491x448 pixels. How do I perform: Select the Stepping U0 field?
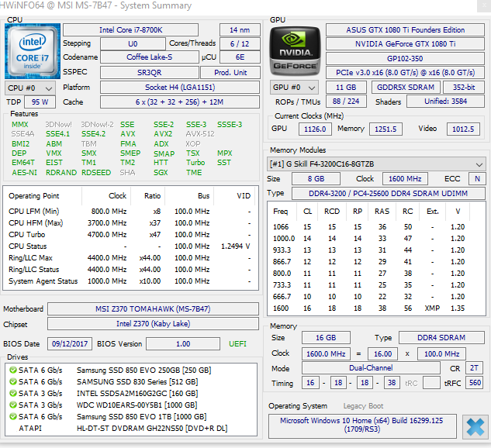click(133, 44)
